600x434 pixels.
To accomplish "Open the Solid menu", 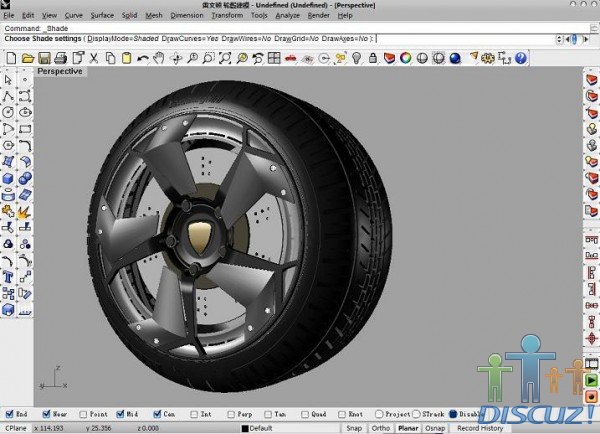I will point(129,15).
